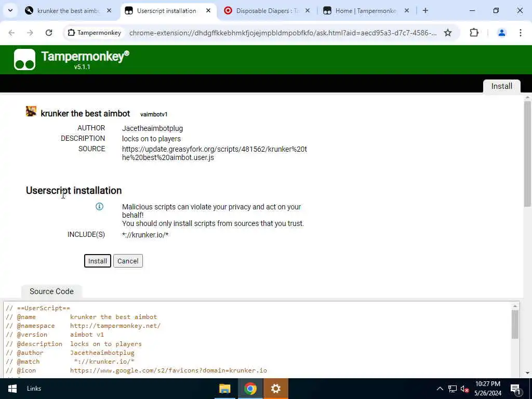
Task: Bookmark this page with star icon
Action: tap(448, 33)
